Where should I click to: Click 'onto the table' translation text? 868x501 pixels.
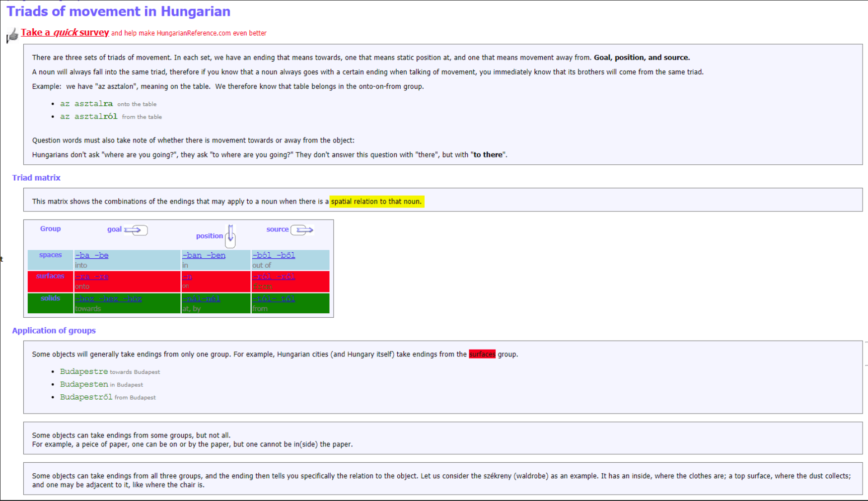(x=137, y=104)
